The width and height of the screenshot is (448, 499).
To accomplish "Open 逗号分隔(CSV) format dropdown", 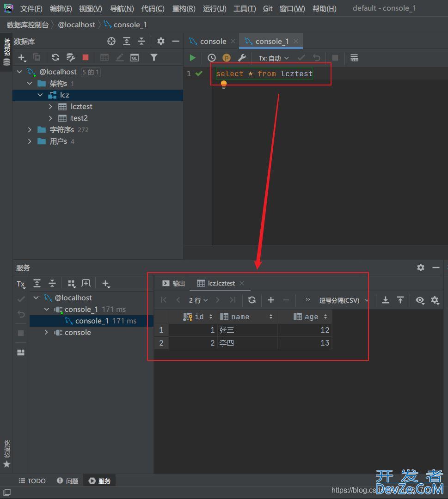I will pyautogui.click(x=344, y=300).
